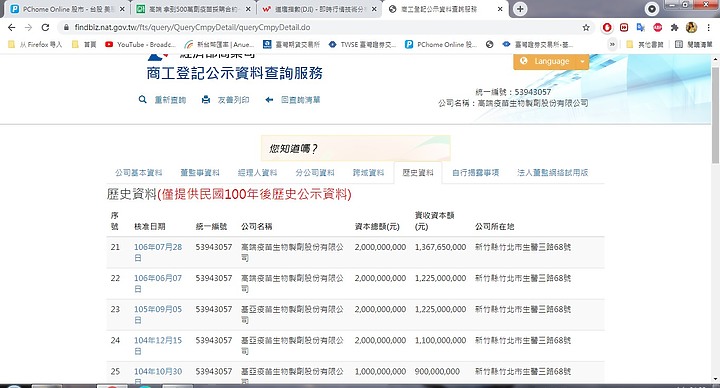Click the paid-in capital 1,100,000,000 cell
This screenshot has width=720, height=388.
(440, 340)
